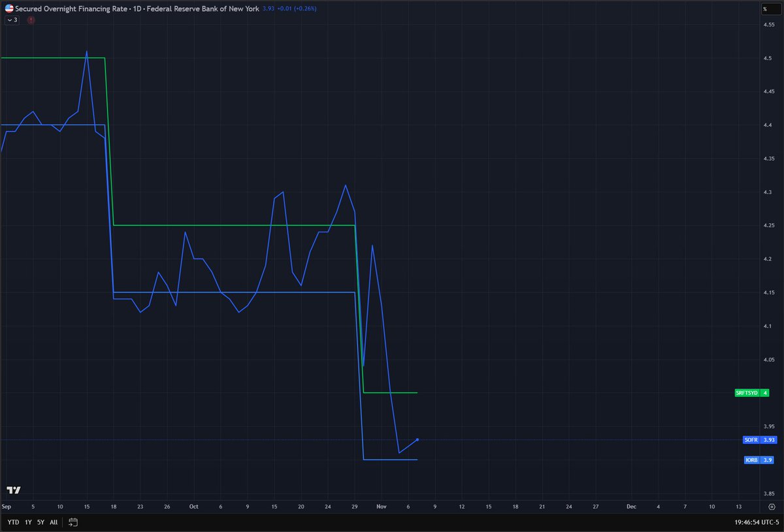The image size is (784, 532).
Task: Click the 4.5 price axis label
Action: 767,58
